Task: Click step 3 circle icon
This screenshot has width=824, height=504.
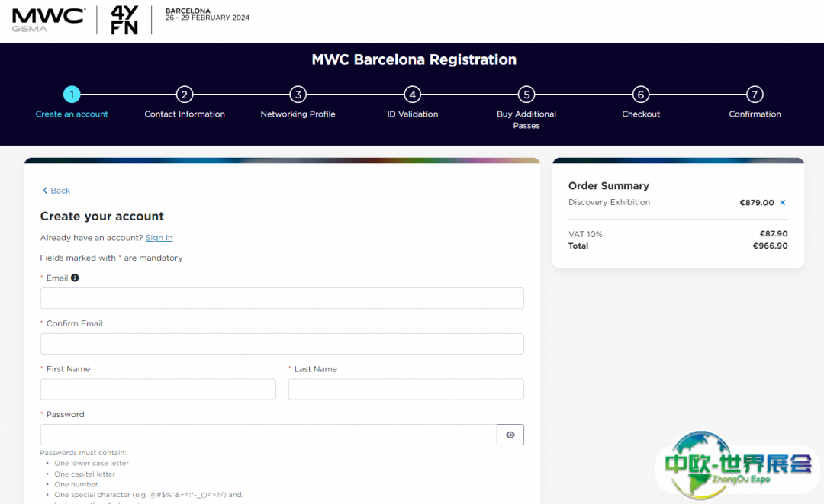Action: point(298,95)
